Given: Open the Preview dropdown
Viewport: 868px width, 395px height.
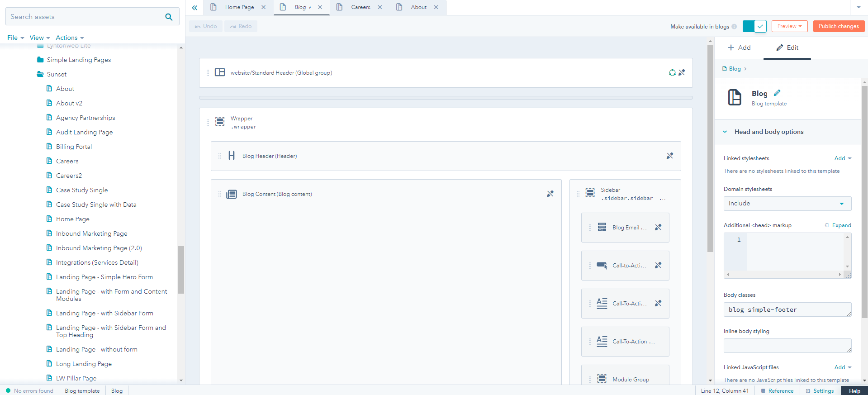Looking at the screenshot, I should (790, 26).
